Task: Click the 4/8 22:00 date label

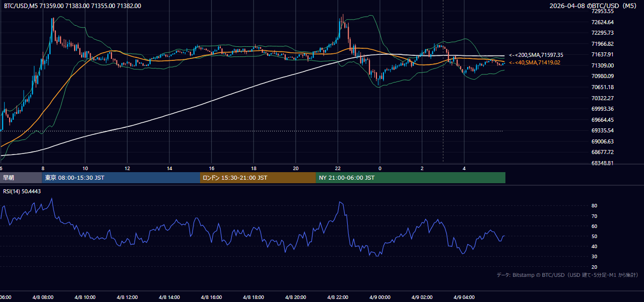Action: point(338,297)
